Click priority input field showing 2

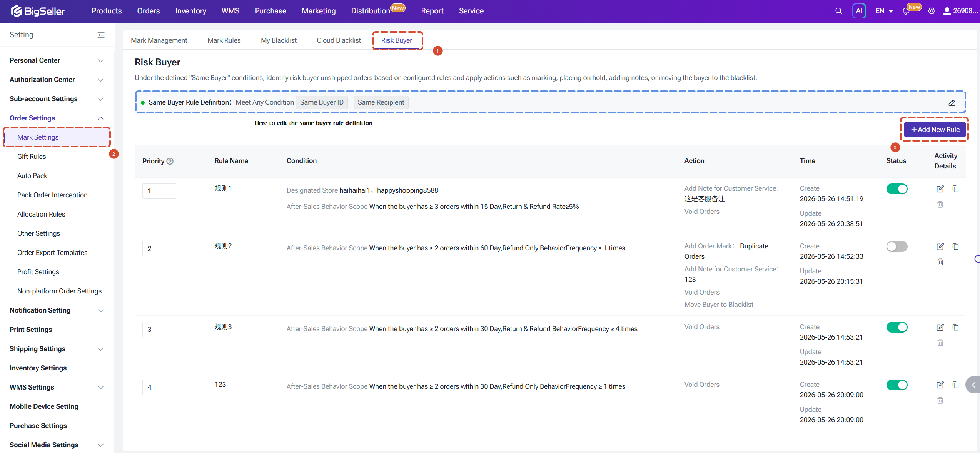(x=159, y=249)
